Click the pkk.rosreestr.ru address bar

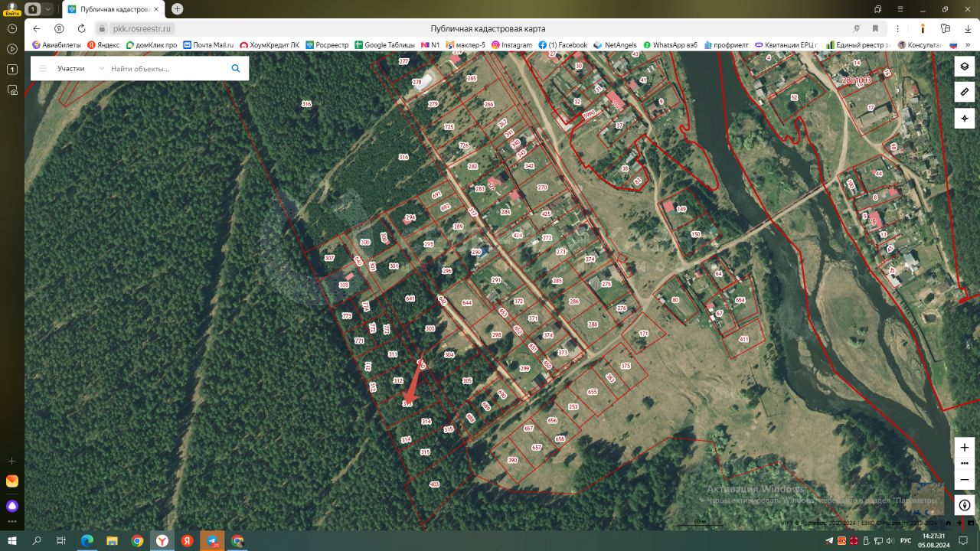coord(143,28)
